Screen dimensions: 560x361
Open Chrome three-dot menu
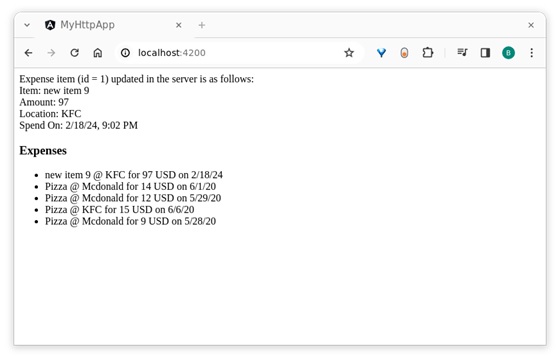(531, 53)
